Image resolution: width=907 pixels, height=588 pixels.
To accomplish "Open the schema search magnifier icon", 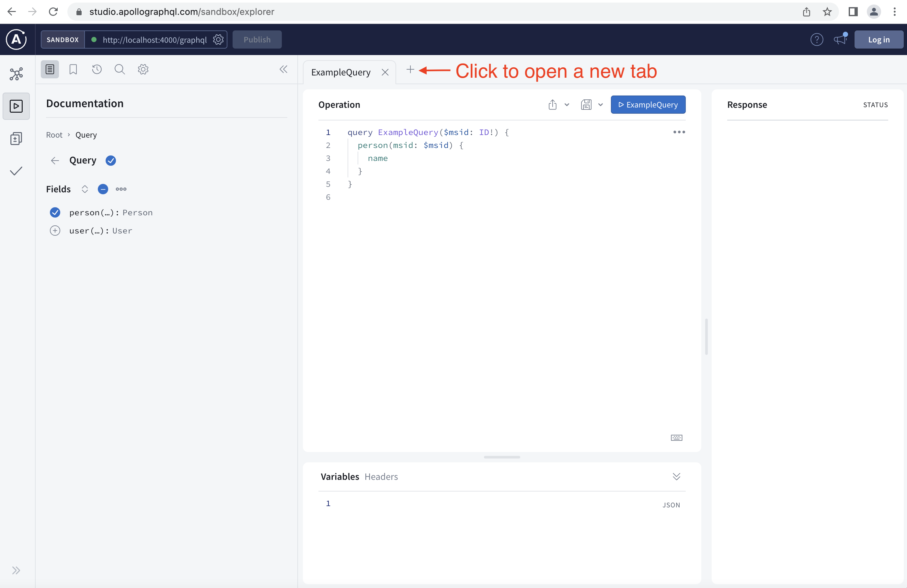I will click(x=120, y=69).
